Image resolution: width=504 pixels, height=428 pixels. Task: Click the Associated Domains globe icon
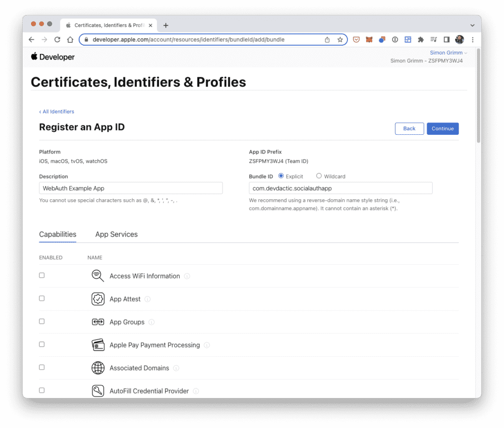[x=98, y=367]
